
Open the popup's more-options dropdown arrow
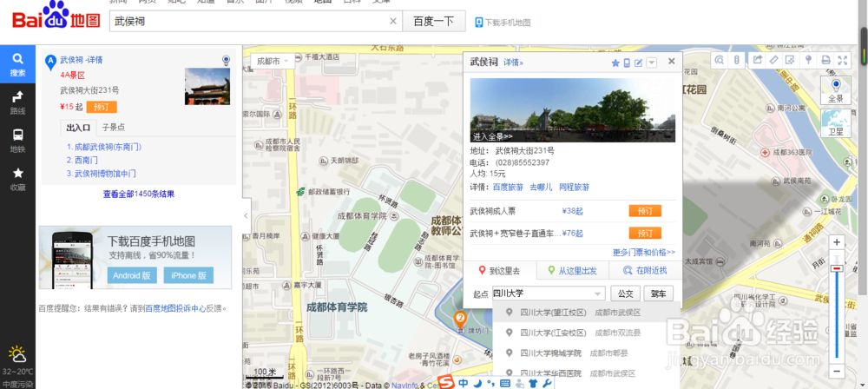(x=652, y=63)
